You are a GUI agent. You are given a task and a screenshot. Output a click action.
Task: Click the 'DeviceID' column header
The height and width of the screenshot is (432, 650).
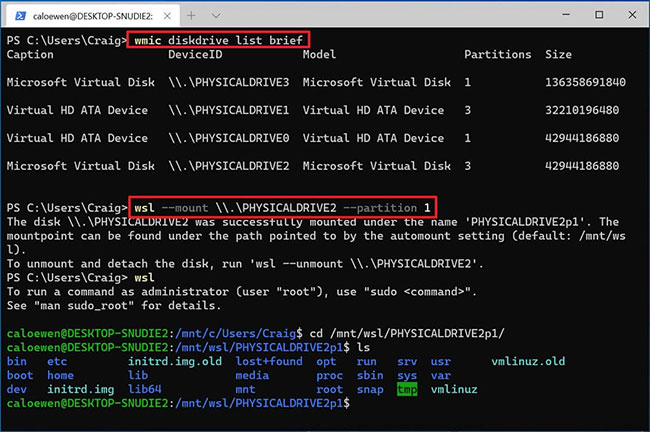195,54
